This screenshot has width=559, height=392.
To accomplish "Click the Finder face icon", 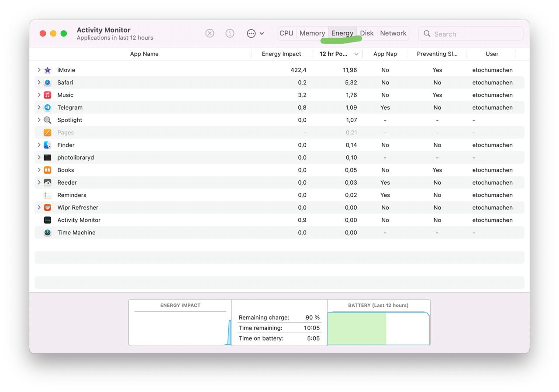I will coord(48,145).
